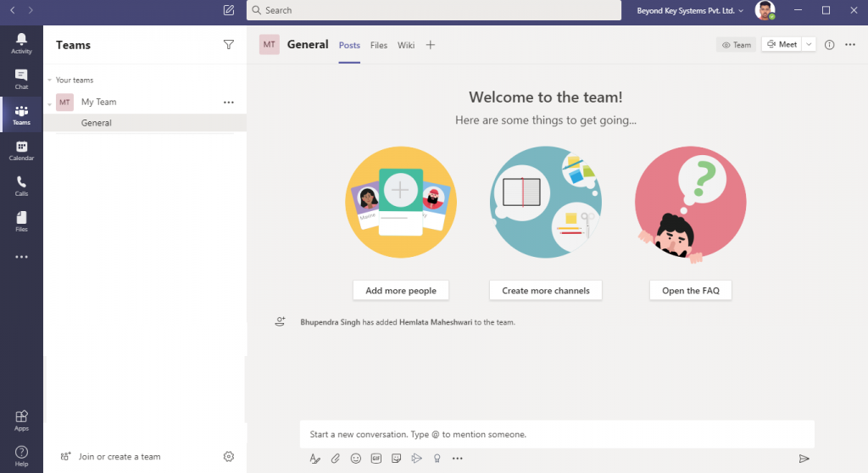Switch to the Wiki tab
The image size is (868, 473).
406,46
